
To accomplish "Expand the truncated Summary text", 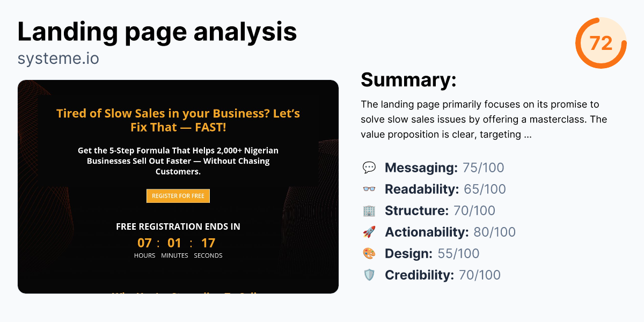I will pos(483,119).
